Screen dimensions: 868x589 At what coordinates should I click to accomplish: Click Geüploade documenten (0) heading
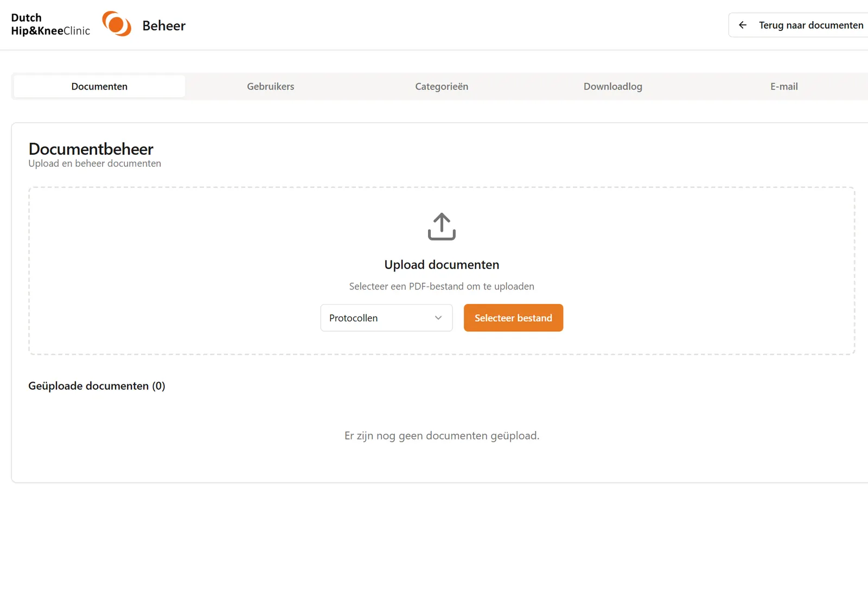(x=97, y=386)
